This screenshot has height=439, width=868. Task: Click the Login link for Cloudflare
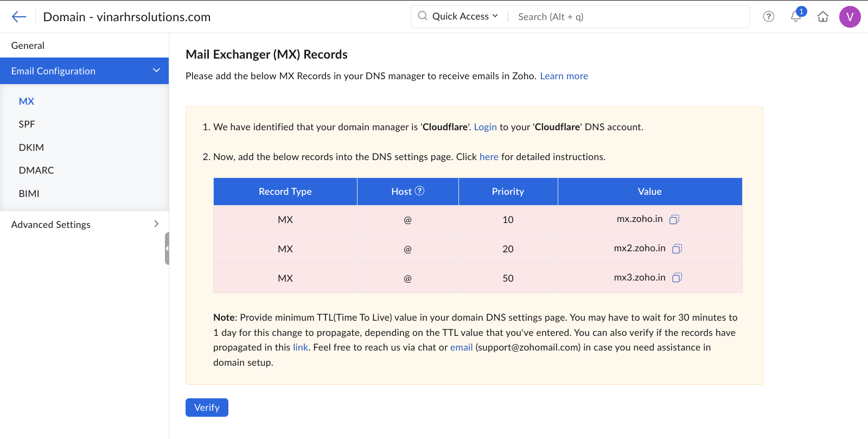(x=485, y=127)
